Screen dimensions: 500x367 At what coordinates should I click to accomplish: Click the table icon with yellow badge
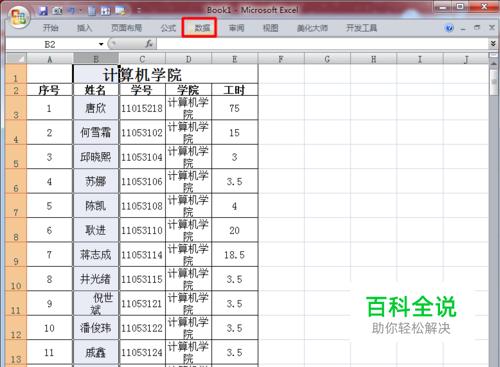click(x=120, y=11)
